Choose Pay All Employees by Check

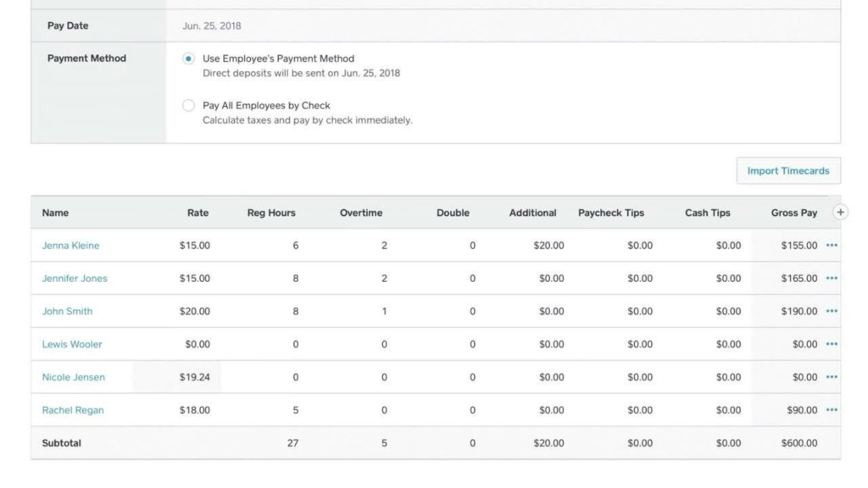(188, 105)
